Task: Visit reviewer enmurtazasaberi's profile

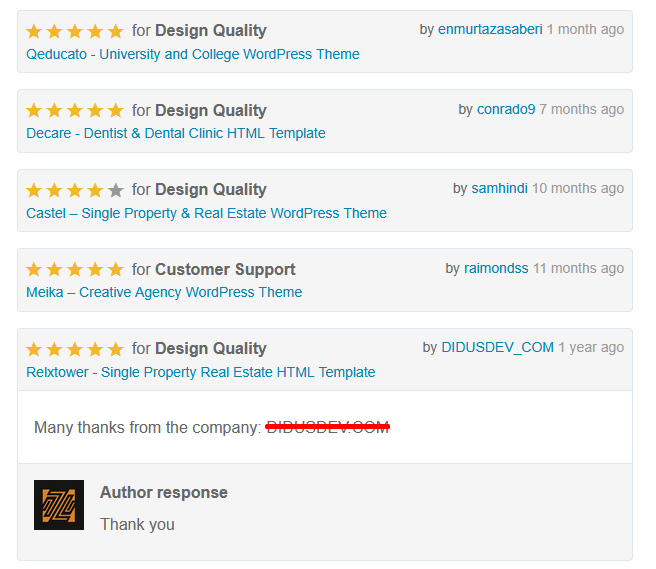Action: click(490, 29)
